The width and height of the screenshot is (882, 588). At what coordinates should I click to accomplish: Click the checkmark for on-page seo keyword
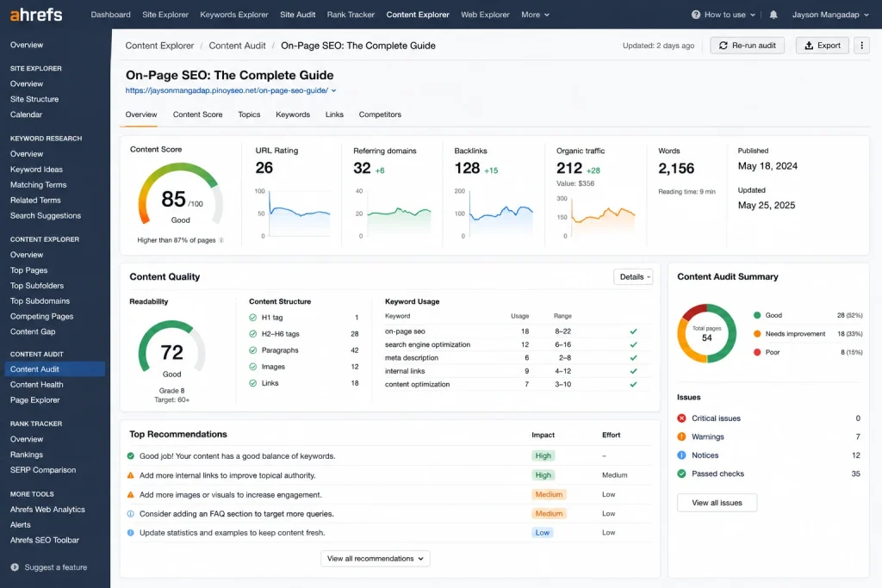633,331
